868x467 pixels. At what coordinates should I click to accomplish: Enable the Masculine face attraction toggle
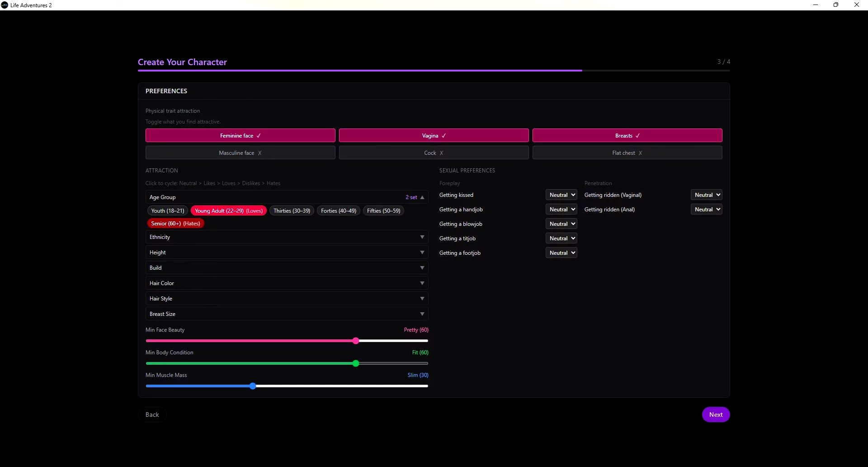(240, 153)
